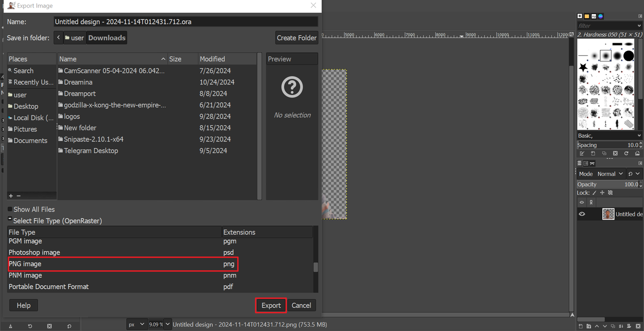Click Open brush as image icon
Screen dimensions: 644x331
click(x=637, y=153)
